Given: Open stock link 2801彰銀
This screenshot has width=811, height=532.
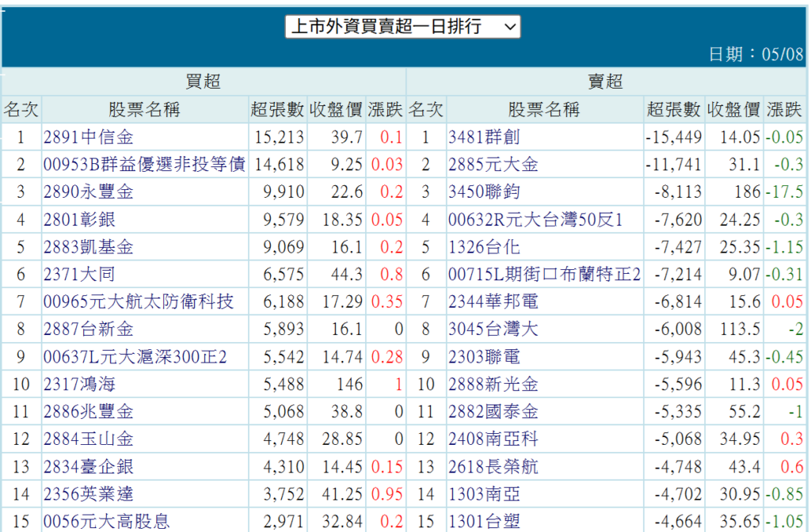Looking at the screenshot, I should pyautogui.click(x=79, y=220).
